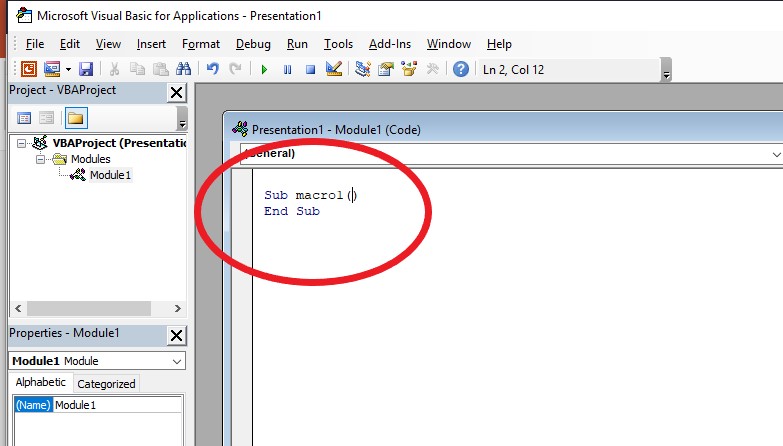The width and height of the screenshot is (783, 446).
Task: Click the (Name) property row label
Action: pyautogui.click(x=33, y=405)
